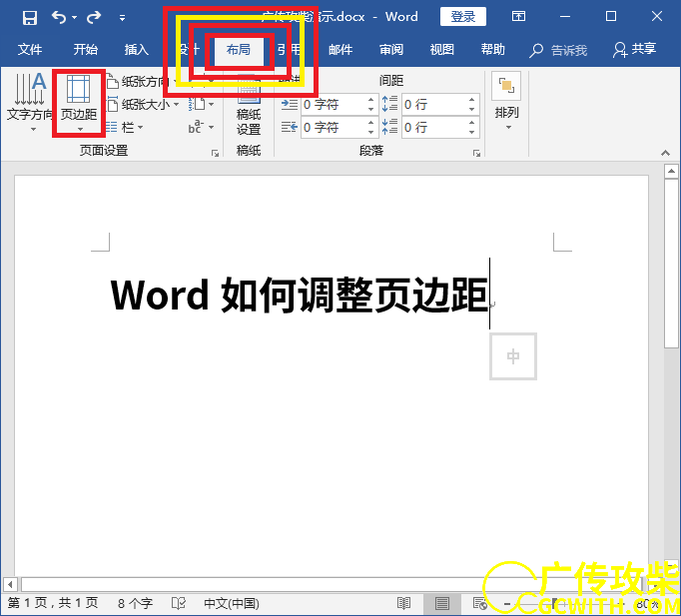Click the 登录 sign-in button
This screenshot has width=681, height=616.
tap(463, 17)
